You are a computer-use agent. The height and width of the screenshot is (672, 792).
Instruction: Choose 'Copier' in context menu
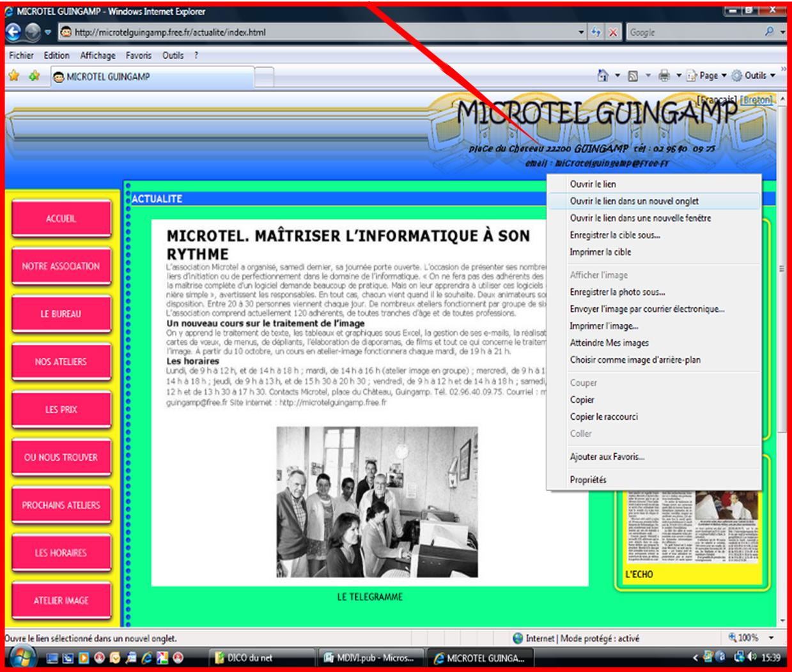click(654, 399)
